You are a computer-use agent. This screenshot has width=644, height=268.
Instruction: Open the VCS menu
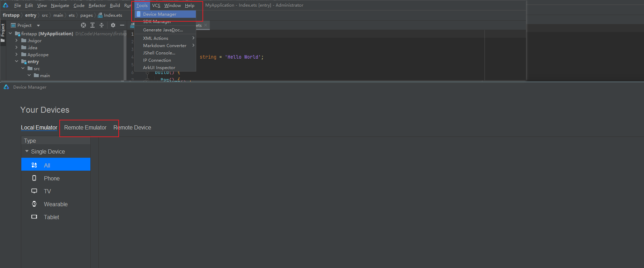(x=156, y=6)
